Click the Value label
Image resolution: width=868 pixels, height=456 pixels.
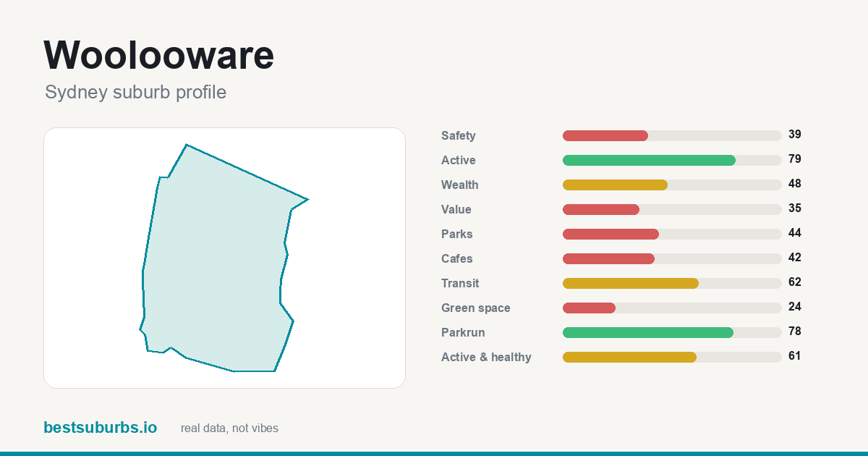coord(456,209)
